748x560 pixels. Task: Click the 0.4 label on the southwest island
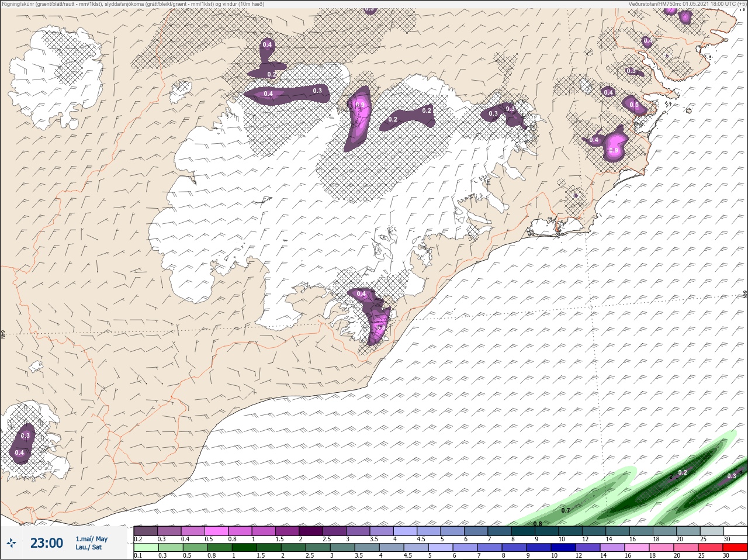(19, 452)
